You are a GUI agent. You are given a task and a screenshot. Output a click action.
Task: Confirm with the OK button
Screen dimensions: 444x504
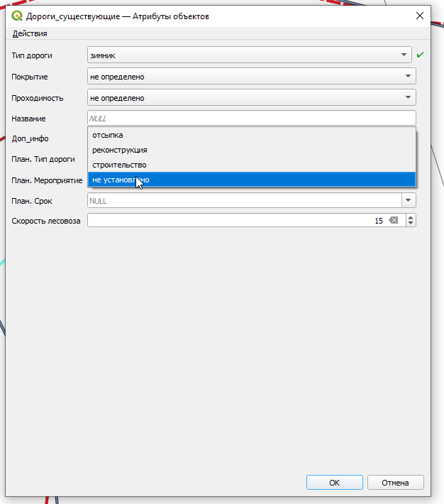pyautogui.click(x=335, y=483)
